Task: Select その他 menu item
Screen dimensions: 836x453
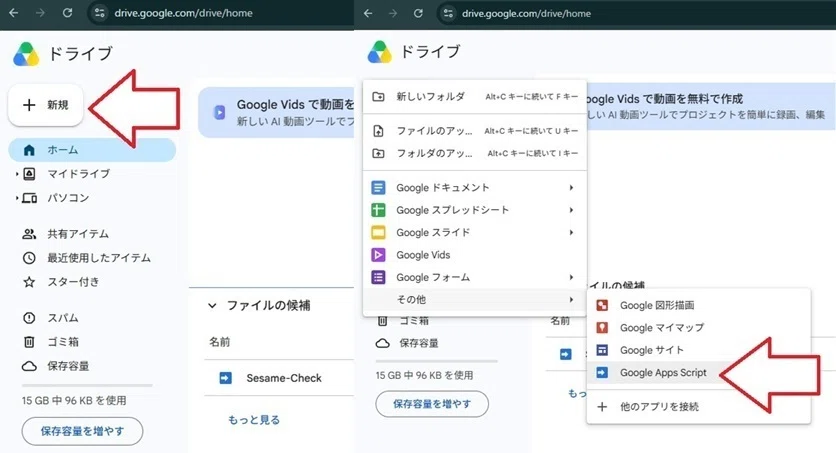Action: (475, 300)
